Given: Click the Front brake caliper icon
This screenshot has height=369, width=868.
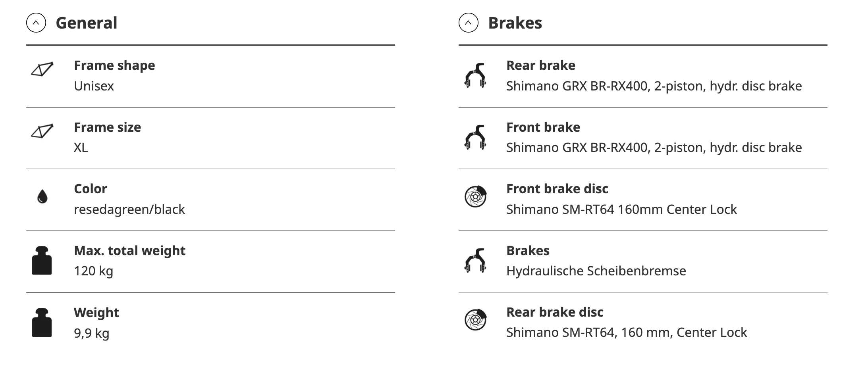Looking at the screenshot, I should click(475, 137).
